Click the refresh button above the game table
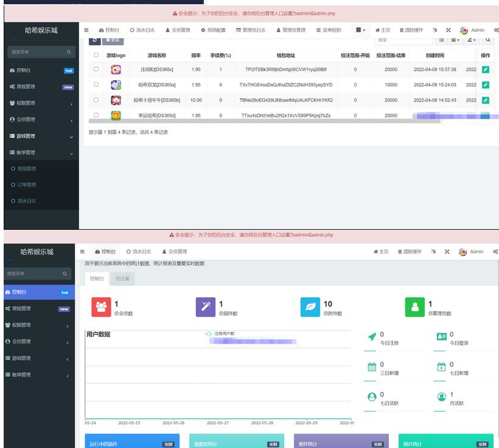This screenshot has width=499, height=448. pos(95,40)
